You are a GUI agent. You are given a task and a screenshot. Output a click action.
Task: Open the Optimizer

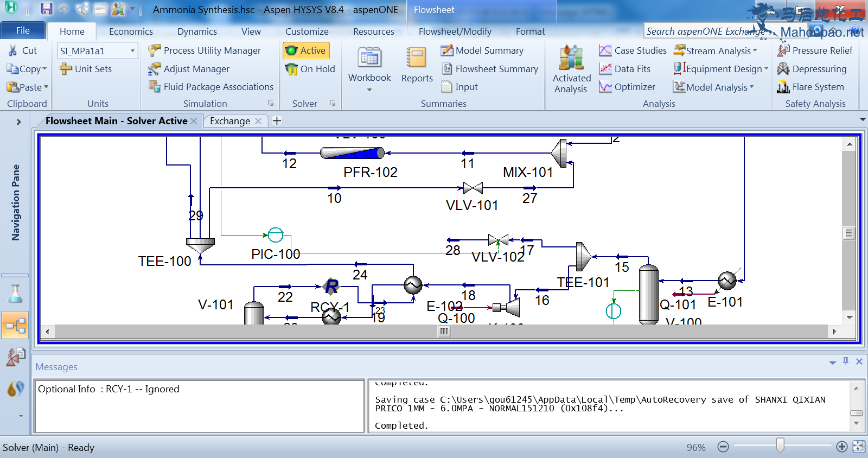(x=627, y=87)
